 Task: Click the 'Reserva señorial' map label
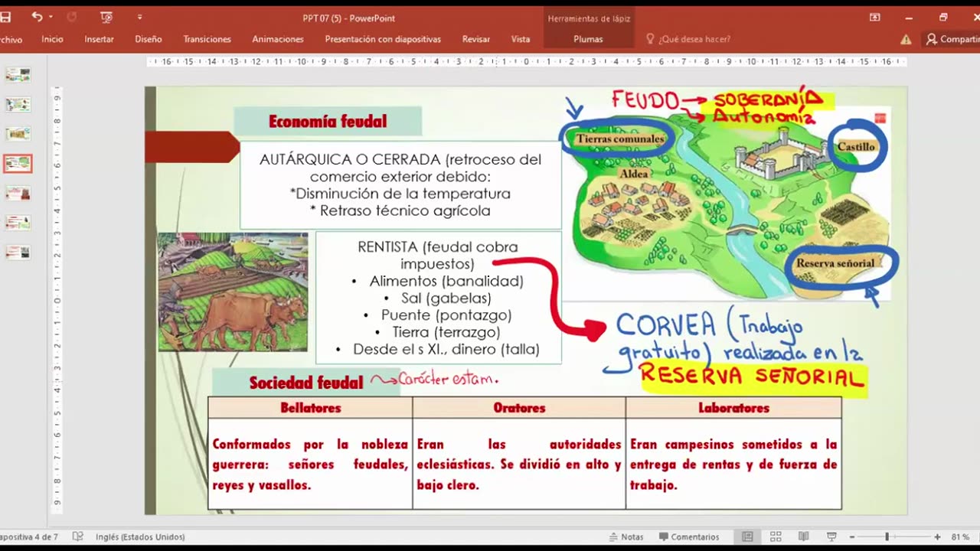pos(835,262)
